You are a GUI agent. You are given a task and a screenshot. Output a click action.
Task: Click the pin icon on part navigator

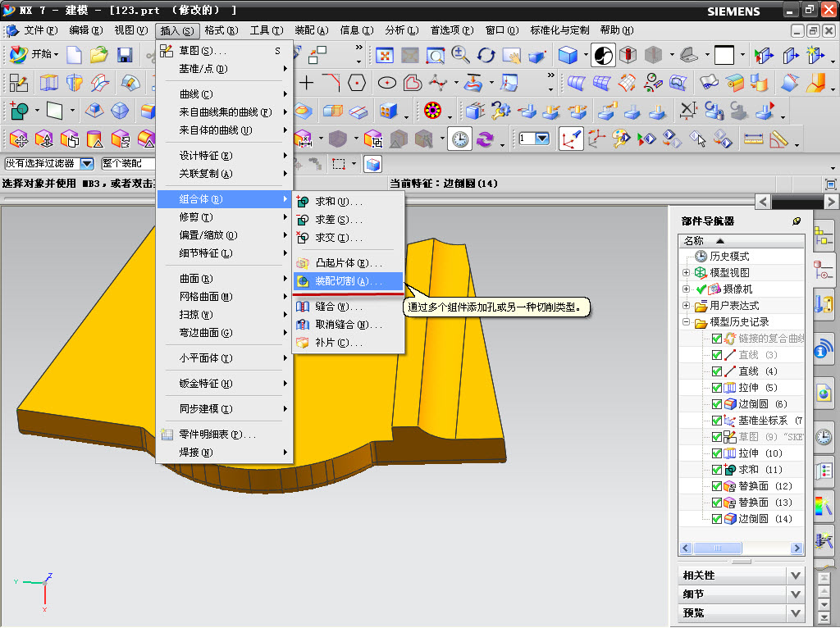pos(797,221)
